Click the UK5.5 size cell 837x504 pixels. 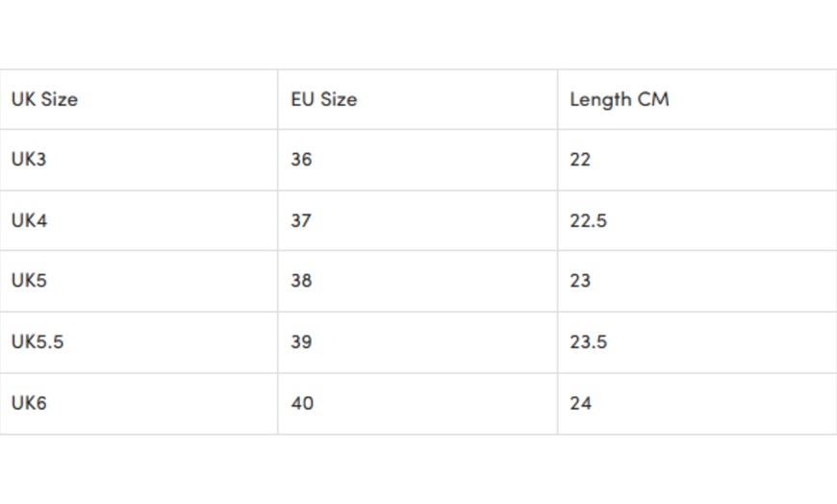[x=38, y=341]
